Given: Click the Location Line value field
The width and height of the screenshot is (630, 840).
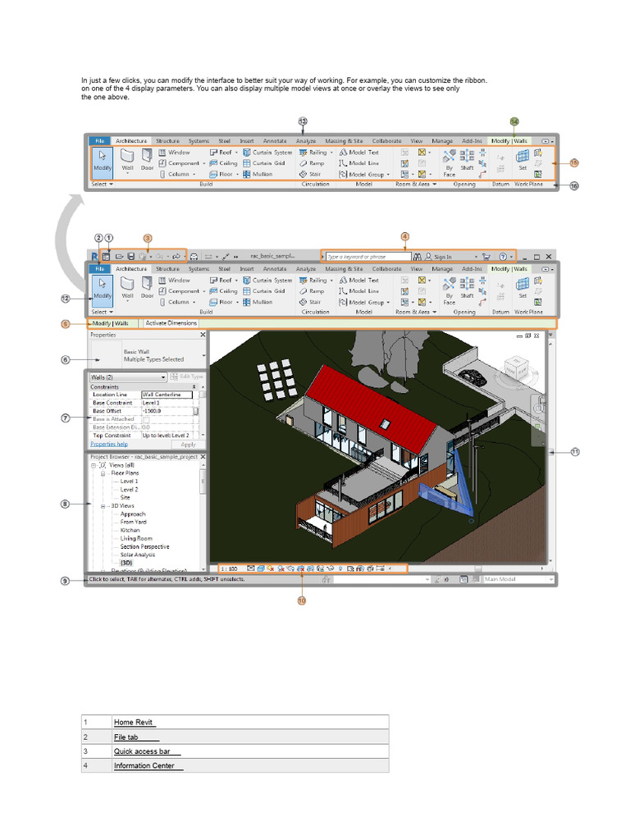Looking at the screenshot, I should (167, 395).
